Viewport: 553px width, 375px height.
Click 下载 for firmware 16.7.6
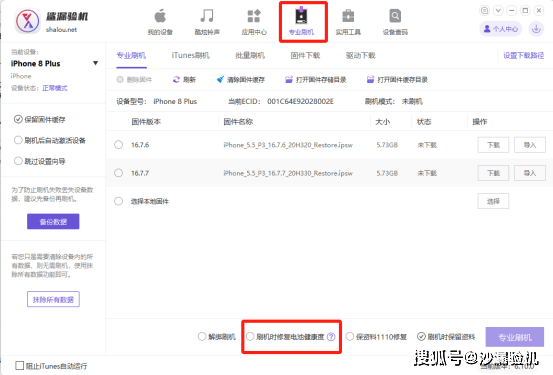(493, 145)
